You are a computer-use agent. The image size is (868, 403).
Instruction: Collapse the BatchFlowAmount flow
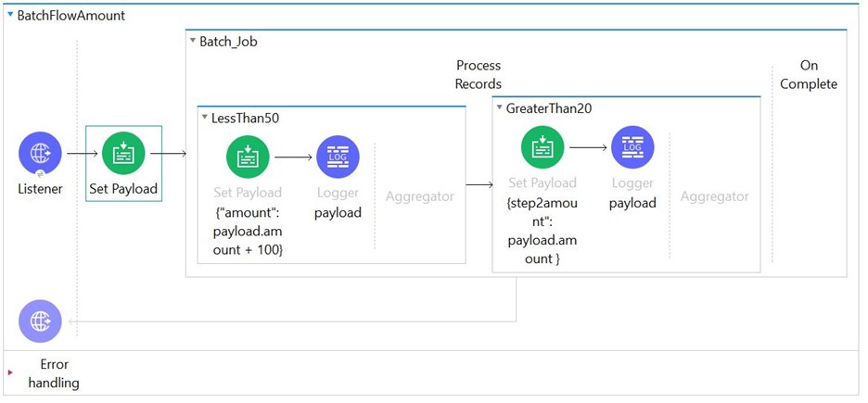[x=10, y=16]
